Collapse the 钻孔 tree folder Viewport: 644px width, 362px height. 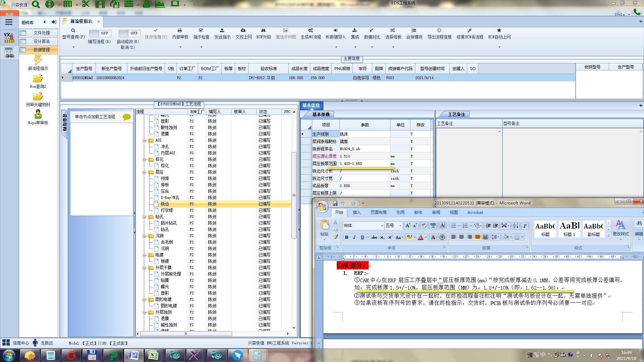pos(144,217)
